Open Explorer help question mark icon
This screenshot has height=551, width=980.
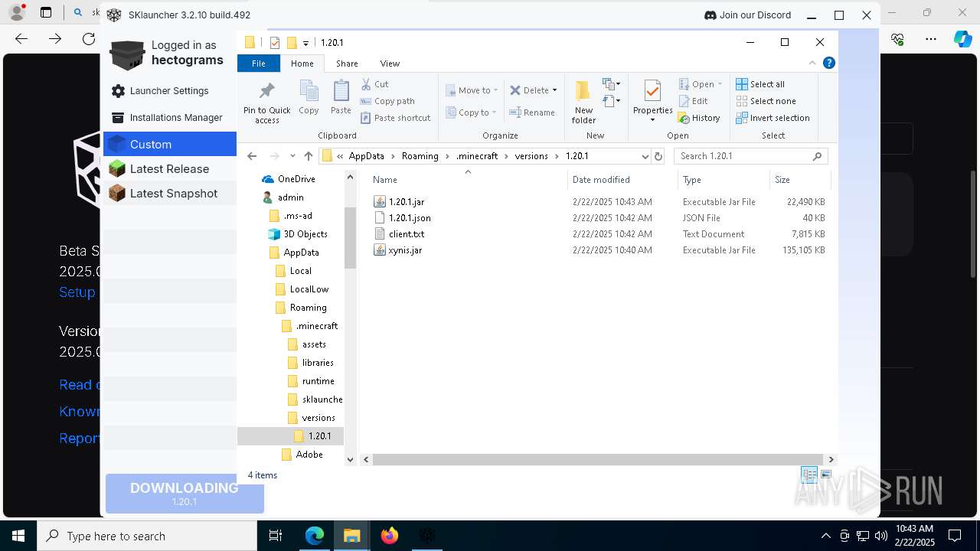coord(828,63)
